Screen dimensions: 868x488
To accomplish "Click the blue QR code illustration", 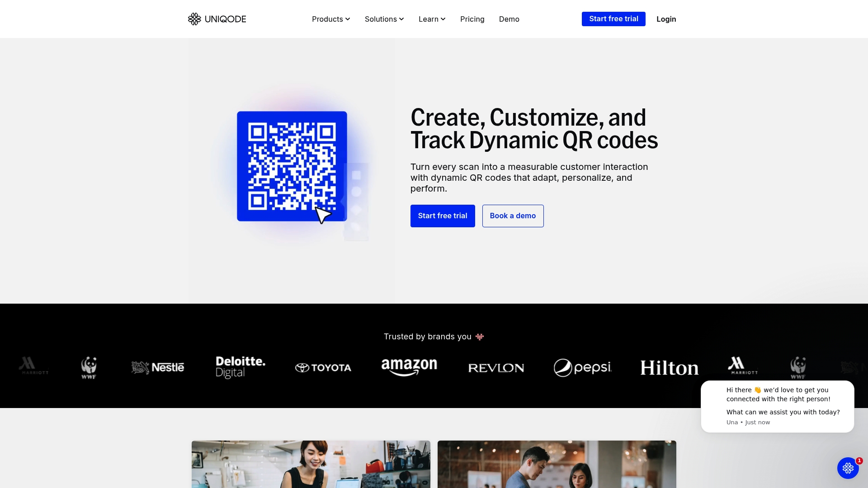I will click(x=292, y=166).
